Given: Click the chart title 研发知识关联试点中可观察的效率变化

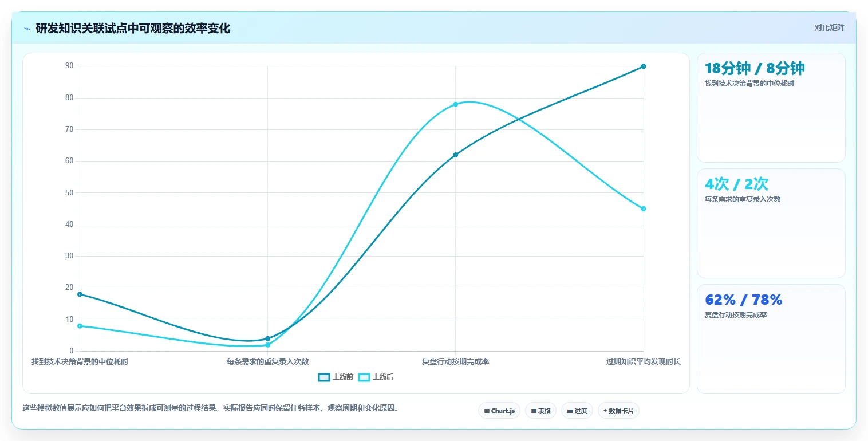Looking at the screenshot, I should [133, 29].
